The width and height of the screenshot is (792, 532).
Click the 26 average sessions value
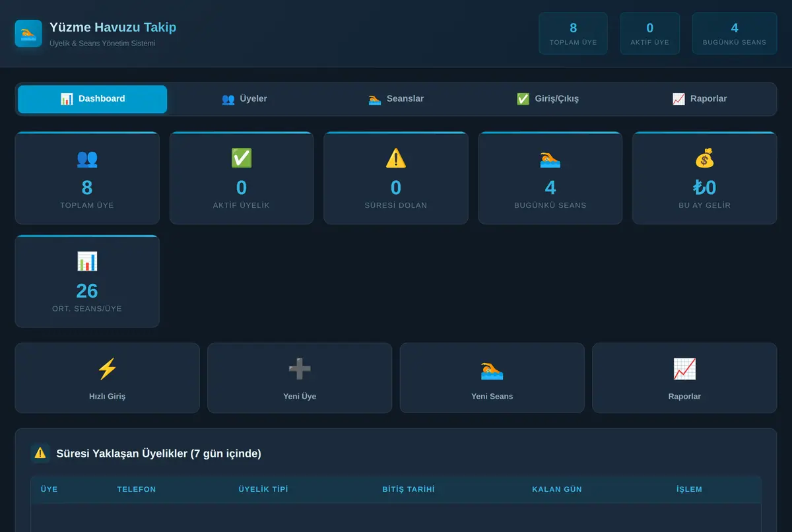(87, 291)
